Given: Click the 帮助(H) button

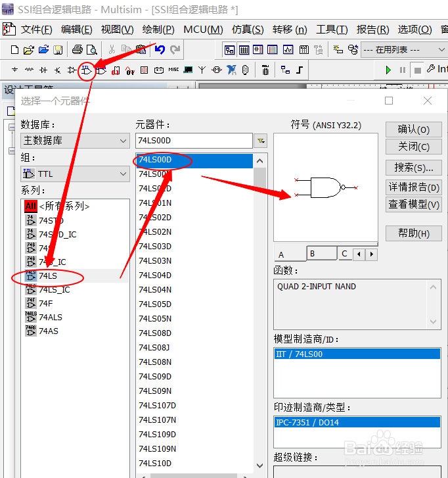Looking at the screenshot, I should (x=414, y=233).
